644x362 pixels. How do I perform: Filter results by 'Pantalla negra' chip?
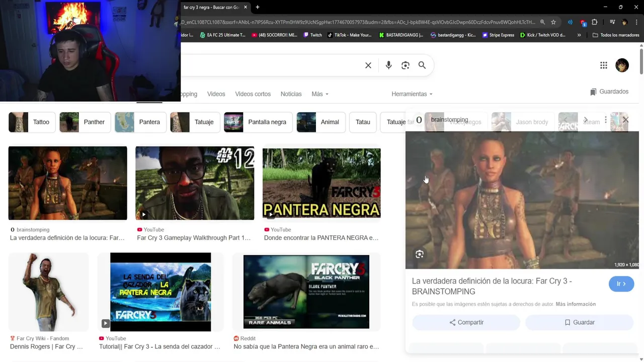coord(258,122)
